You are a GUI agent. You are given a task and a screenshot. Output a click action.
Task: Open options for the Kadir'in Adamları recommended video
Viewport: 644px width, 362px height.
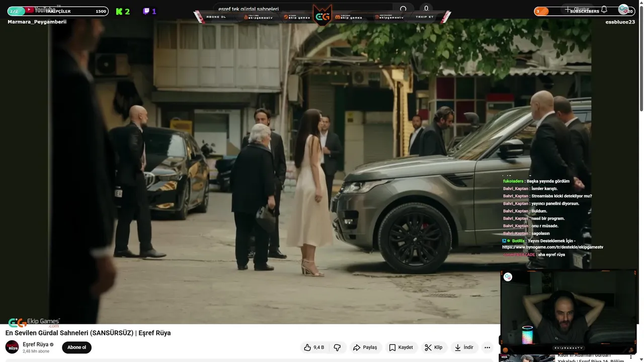pyautogui.click(x=630, y=357)
